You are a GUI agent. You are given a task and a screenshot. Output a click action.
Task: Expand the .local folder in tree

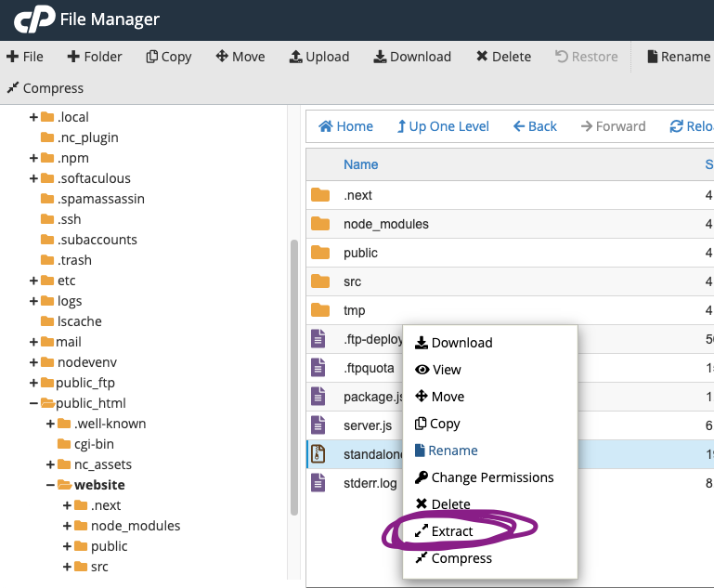[33, 118]
